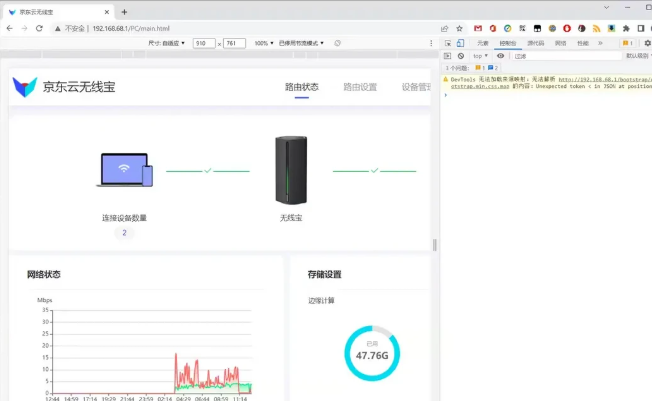This screenshot has width=652, height=401.
Task: Open the 源代码 DevTools tab
Action: (x=536, y=43)
